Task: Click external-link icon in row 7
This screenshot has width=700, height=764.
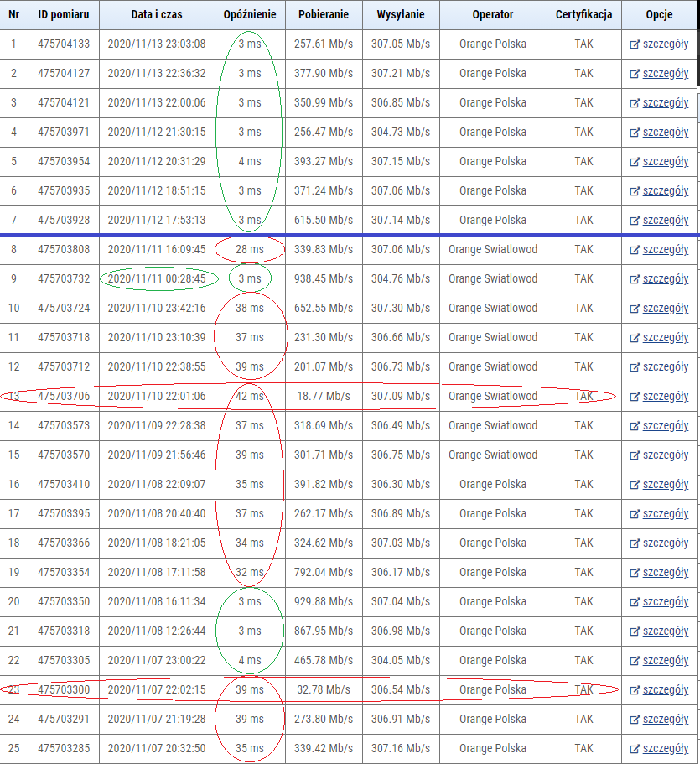Action: (x=635, y=221)
